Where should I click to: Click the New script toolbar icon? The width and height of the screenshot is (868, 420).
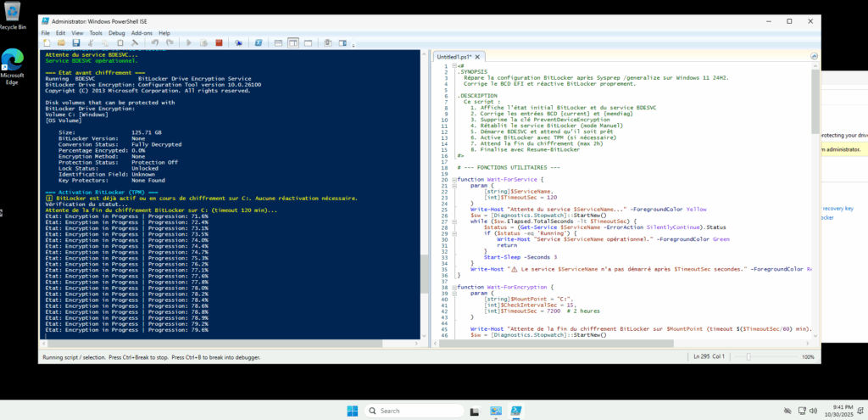point(47,42)
